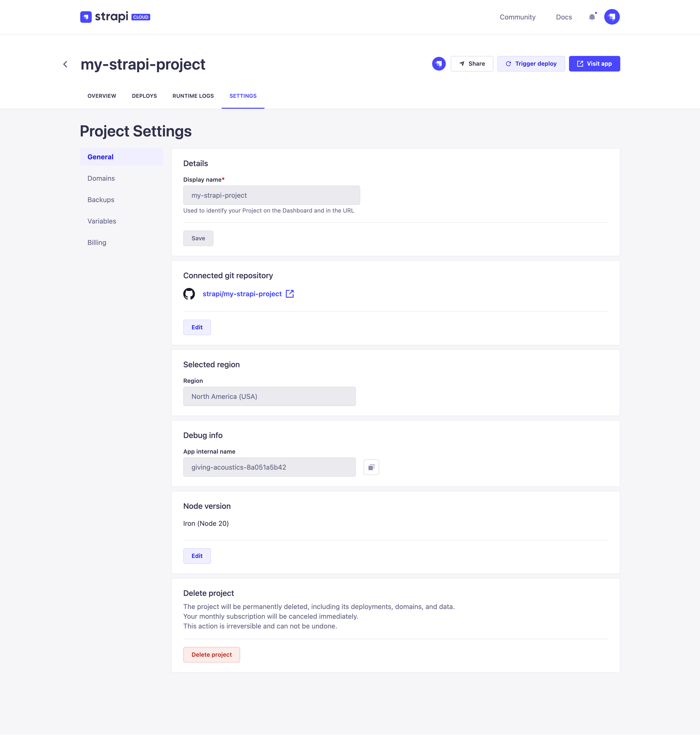
Task: Select the Variables settings item
Action: (102, 221)
